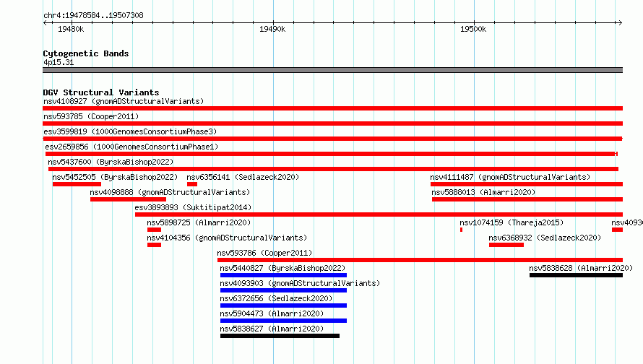Select esv2659856 1000GenomesConsortiumPhase1 label

131,147
